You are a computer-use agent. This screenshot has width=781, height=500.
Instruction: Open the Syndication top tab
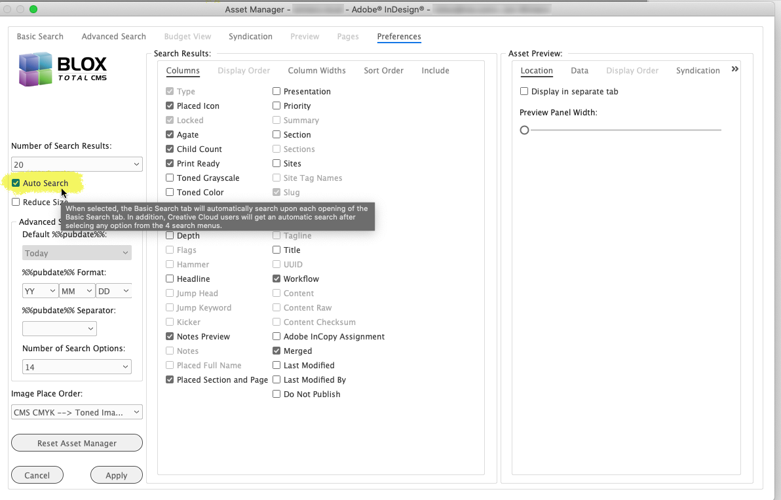(x=251, y=36)
